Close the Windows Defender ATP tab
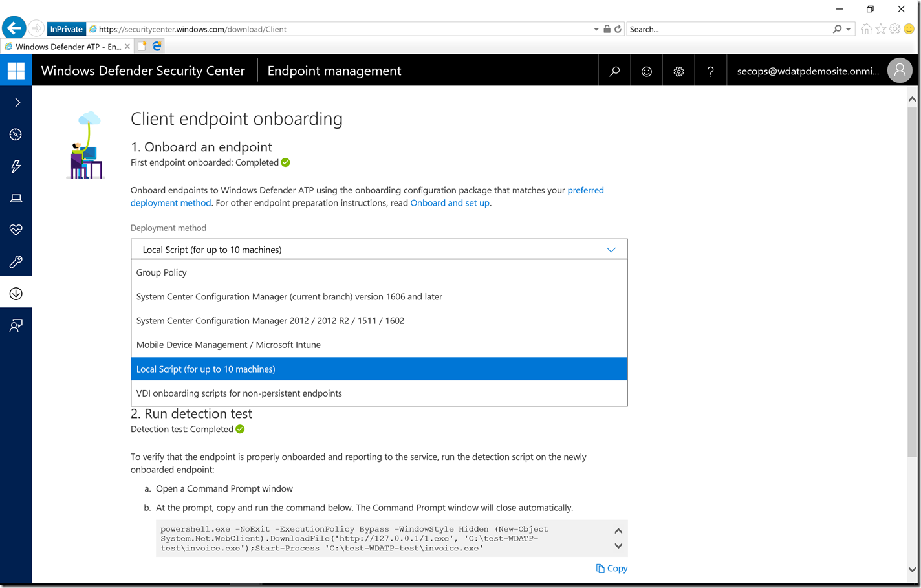The width and height of the screenshot is (921, 588). point(127,47)
